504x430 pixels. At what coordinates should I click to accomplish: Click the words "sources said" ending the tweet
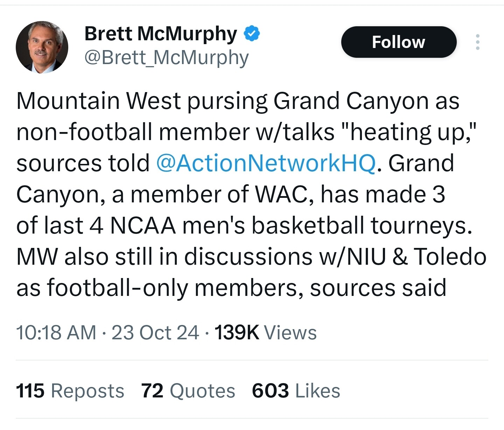(378, 287)
